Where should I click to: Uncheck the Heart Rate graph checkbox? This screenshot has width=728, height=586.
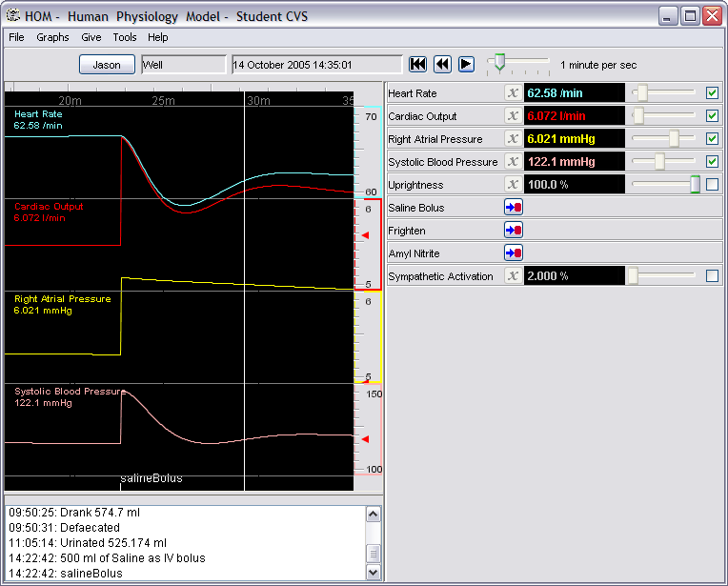[x=712, y=93]
